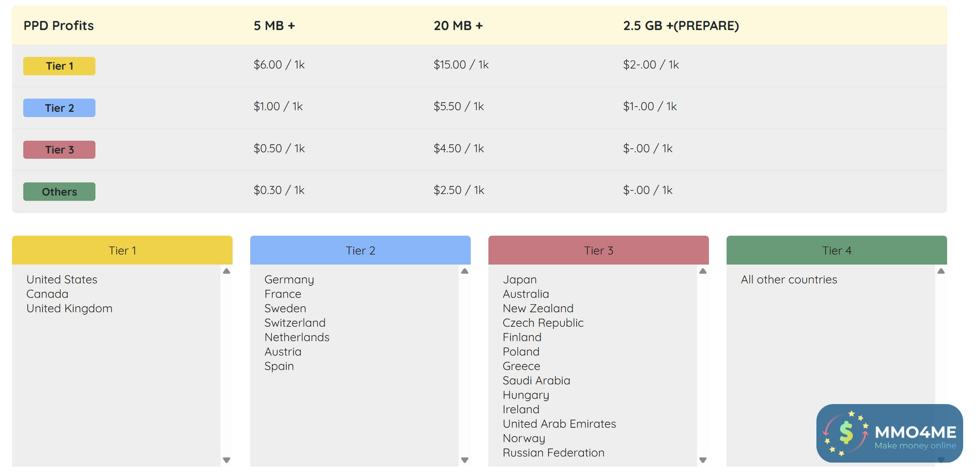Image resolution: width=980 pixels, height=471 pixels.
Task: Click the Tier 4 list up arrow
Action: (x=941, y=271)
